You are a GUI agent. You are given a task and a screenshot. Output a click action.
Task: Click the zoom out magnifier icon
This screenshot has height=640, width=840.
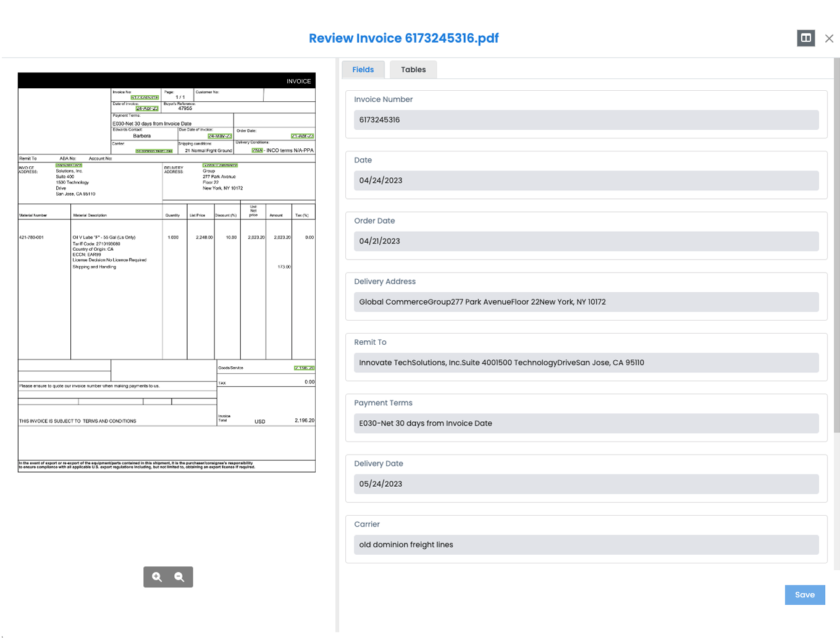pyautogui.click(x=179, y=577)
